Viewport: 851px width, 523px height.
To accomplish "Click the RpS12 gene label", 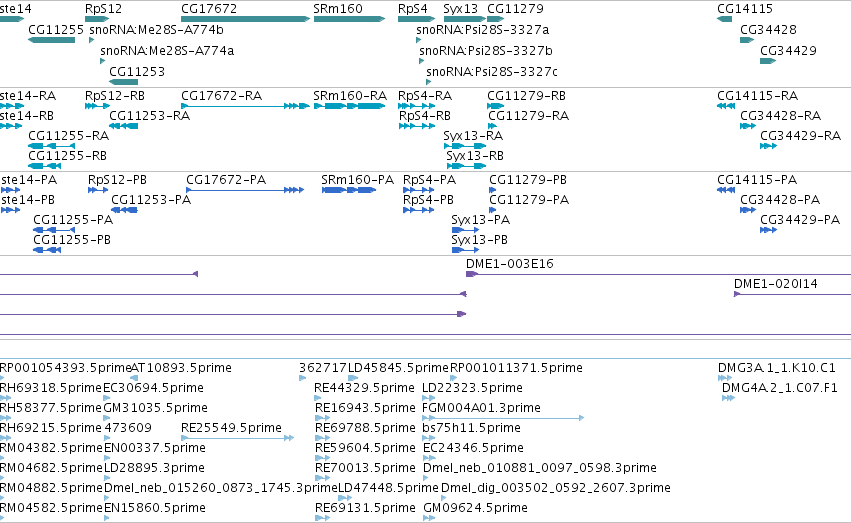I will [x=103, y=9].
